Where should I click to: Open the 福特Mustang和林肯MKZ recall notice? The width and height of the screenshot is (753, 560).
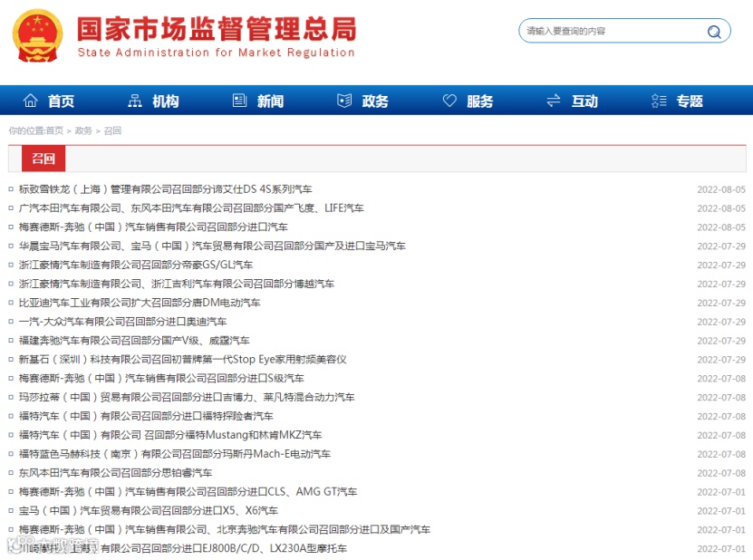tap(170, 435)
